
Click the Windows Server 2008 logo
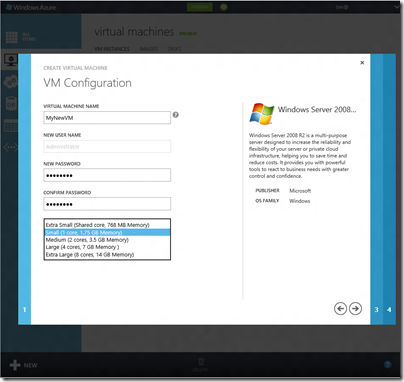coord(262,114)
